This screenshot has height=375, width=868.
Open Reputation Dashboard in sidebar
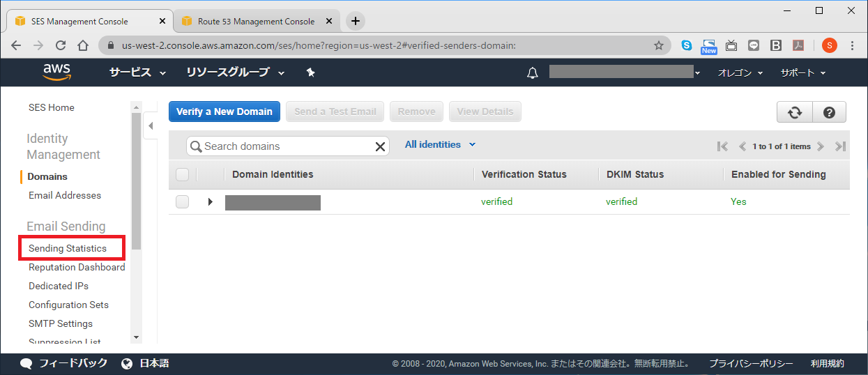(x=77, y=268)
